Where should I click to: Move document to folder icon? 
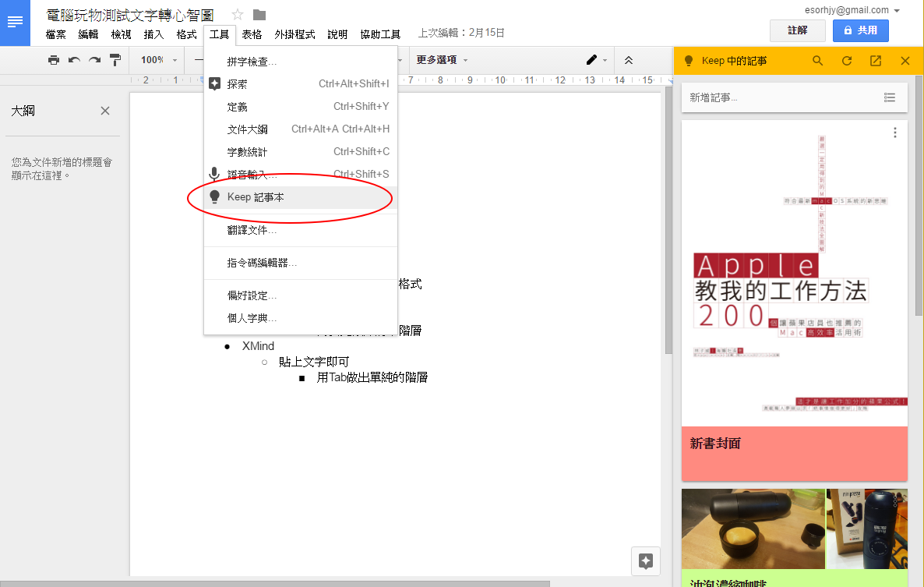259,15
